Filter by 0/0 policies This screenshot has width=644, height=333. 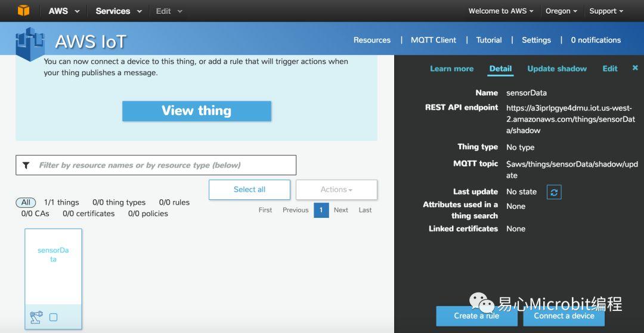click(x=148, y=214)
